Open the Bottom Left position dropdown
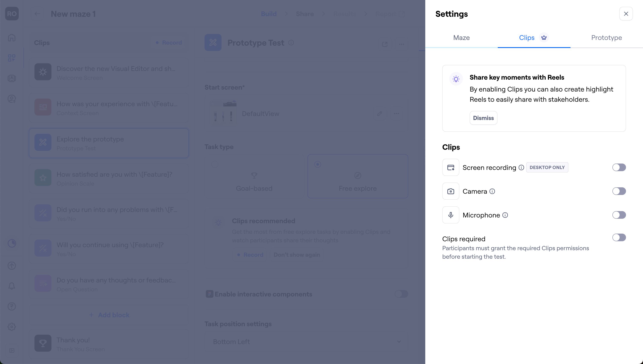643x364 pixels. click(x=306, y=341)
